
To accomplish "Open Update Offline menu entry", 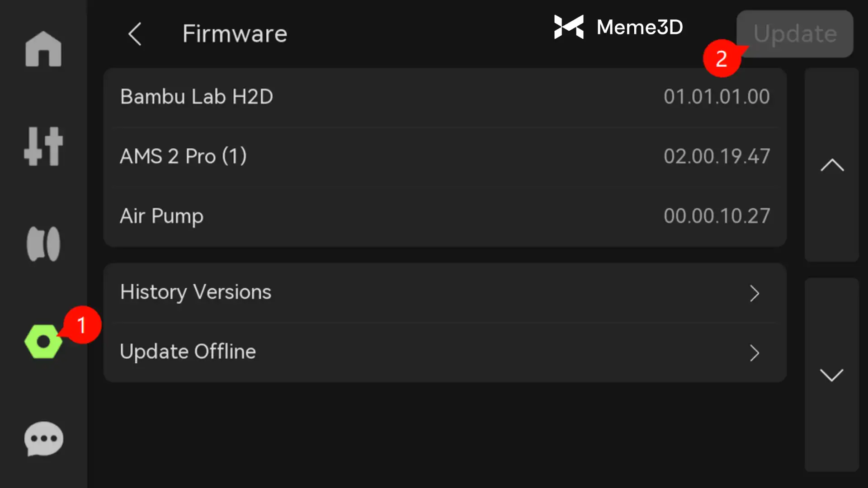I will coord(188,352).
